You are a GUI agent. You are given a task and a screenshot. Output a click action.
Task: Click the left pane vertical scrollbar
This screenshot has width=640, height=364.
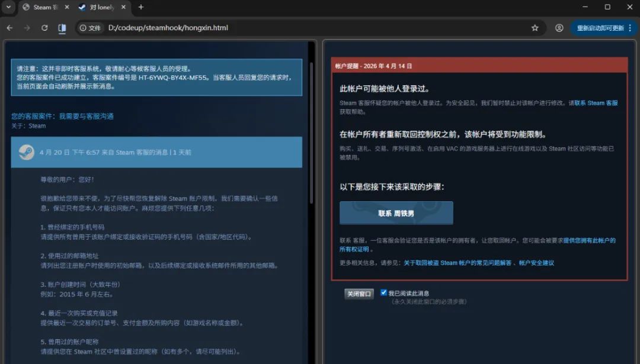click(x=312, y=133)
